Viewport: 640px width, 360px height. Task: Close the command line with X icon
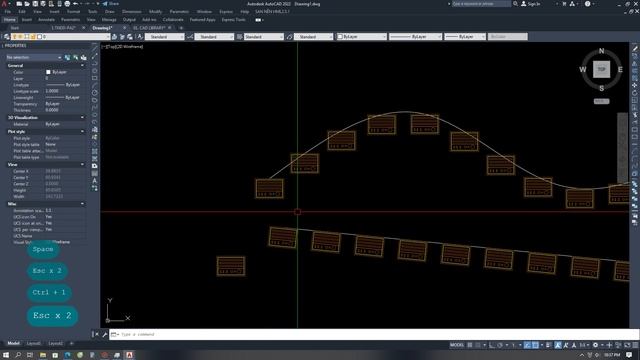click(x=96, y=334)
